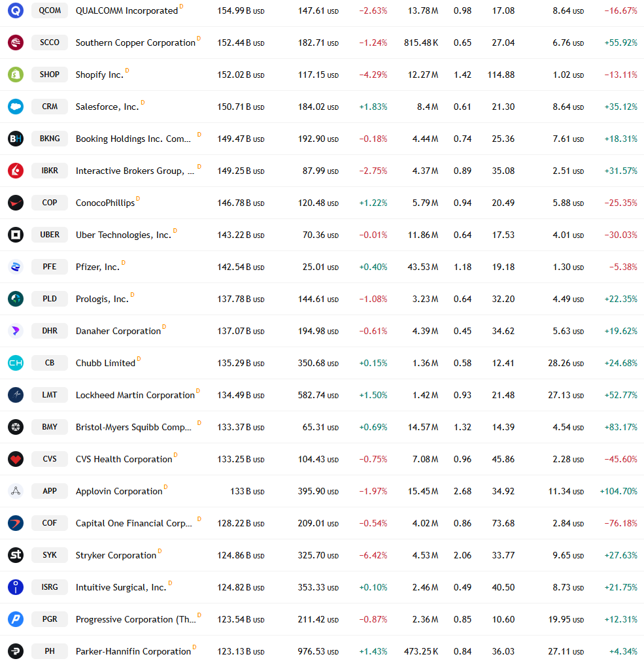Image resolution: width=644 pixels, height=663 pixels.
Task: Open Southern Copper Corporation link
Action: 135,42
